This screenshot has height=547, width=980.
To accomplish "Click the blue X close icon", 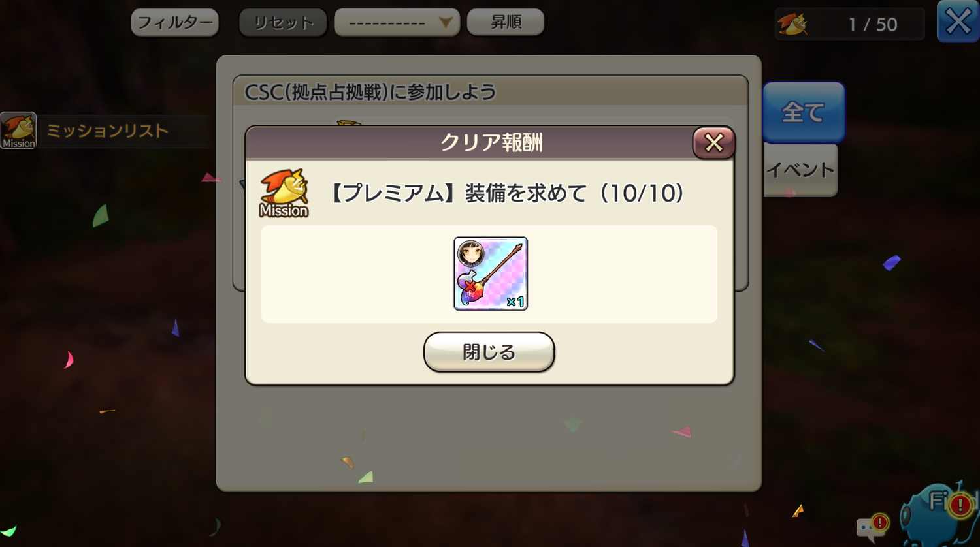I will (x=958, y=22).
